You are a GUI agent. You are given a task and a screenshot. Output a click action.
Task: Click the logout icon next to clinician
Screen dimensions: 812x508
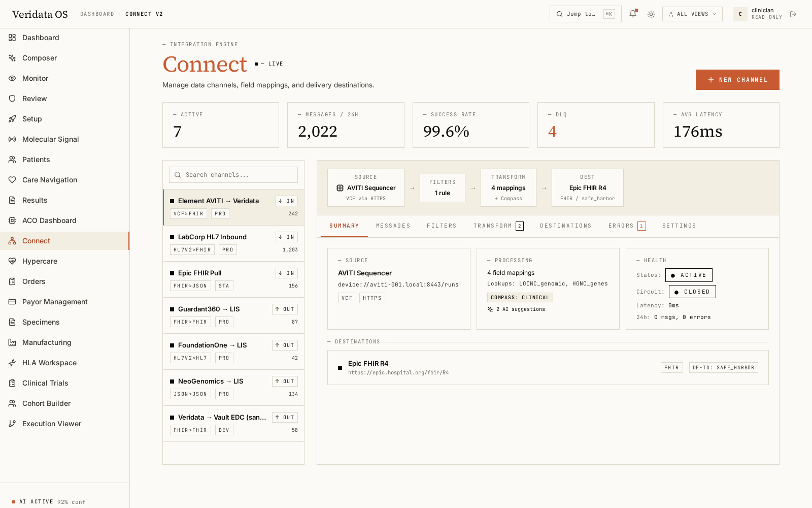pos(793,14)
